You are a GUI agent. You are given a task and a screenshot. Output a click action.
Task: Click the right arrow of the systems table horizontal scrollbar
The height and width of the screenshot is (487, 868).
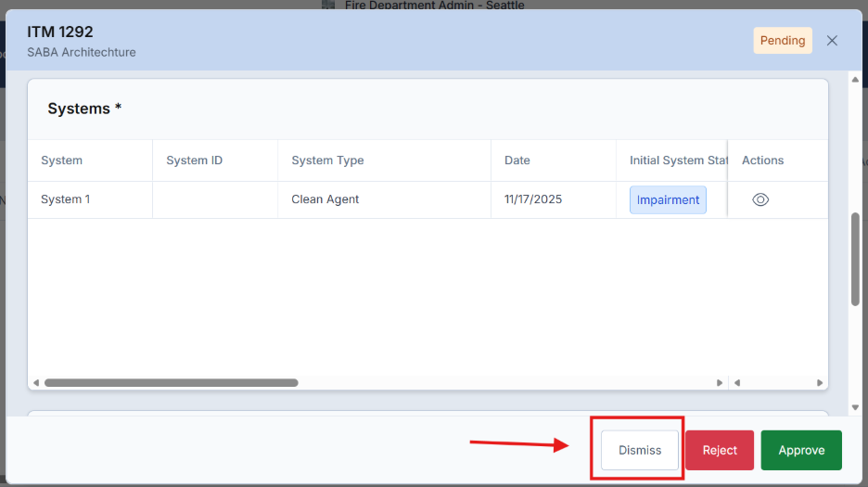720,382
